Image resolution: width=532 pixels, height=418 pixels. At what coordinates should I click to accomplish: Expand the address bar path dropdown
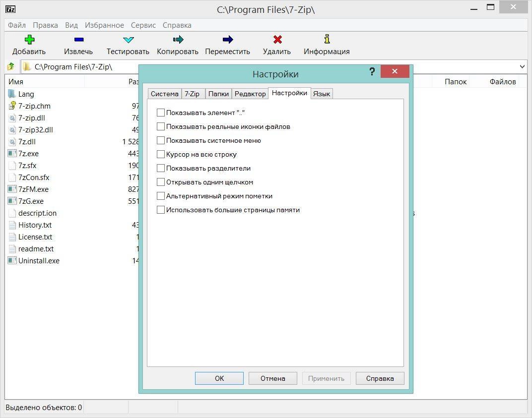(522, 66)
